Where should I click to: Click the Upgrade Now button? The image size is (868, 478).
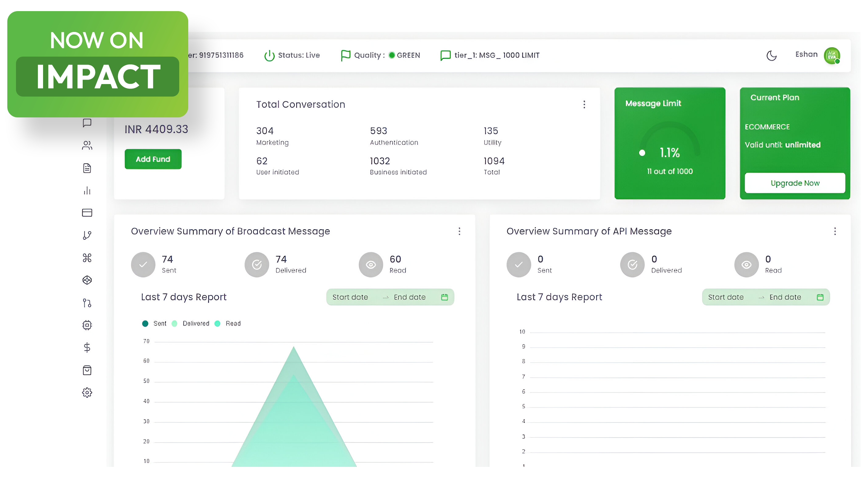pyautogui.click(x=795, y=183)
